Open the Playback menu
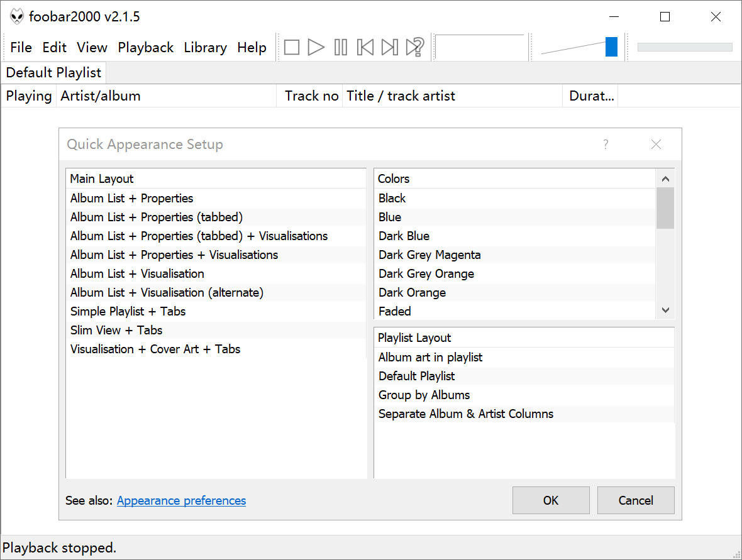This screenshot has height=560, width=742. [146, 48]
